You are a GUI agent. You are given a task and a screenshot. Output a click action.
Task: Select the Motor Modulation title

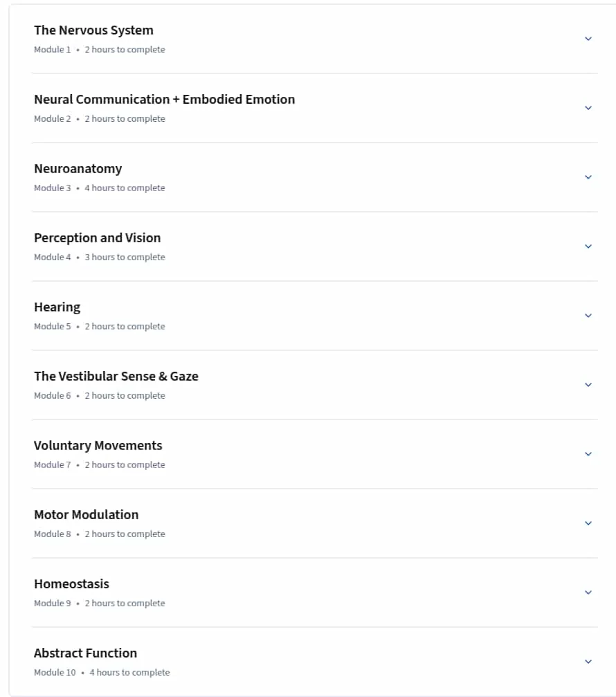pyautogui.click(x=87, y=515)
